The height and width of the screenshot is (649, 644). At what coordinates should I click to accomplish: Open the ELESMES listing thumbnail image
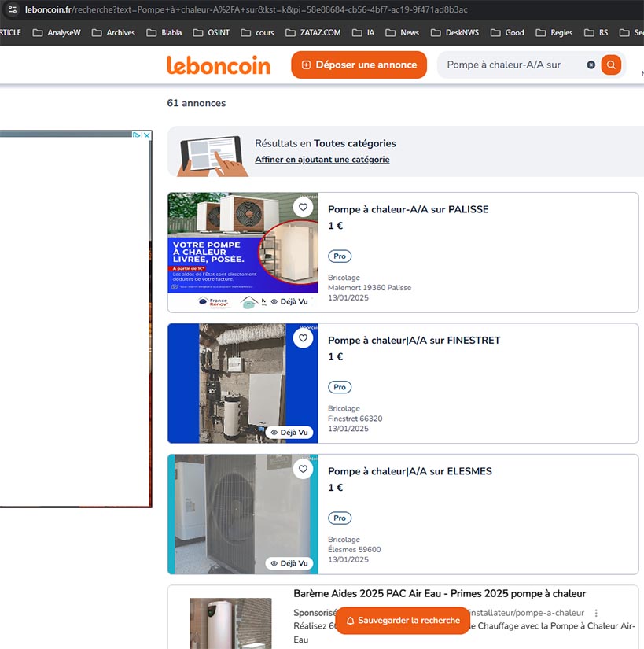[x=243, y=514]
